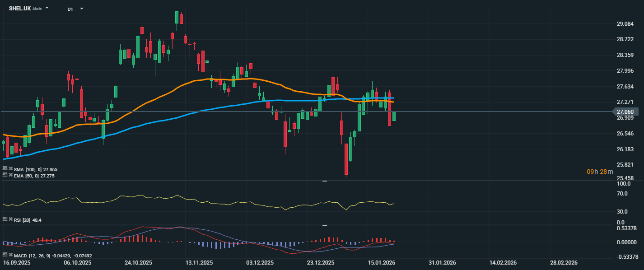Image resolution: width=644 pixels, height=270 pixels.
Task: Open SMA indicator settings icon
Action: pyautogui.click(x=5, y=169)
